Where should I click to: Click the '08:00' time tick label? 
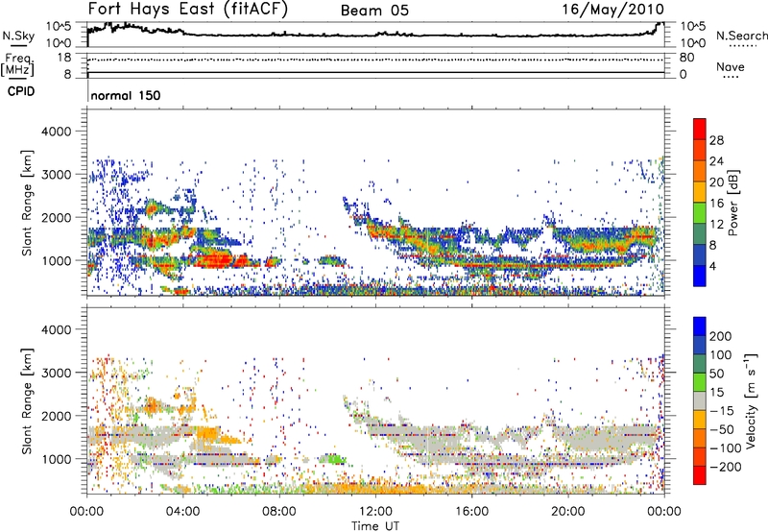click(279, 512)
